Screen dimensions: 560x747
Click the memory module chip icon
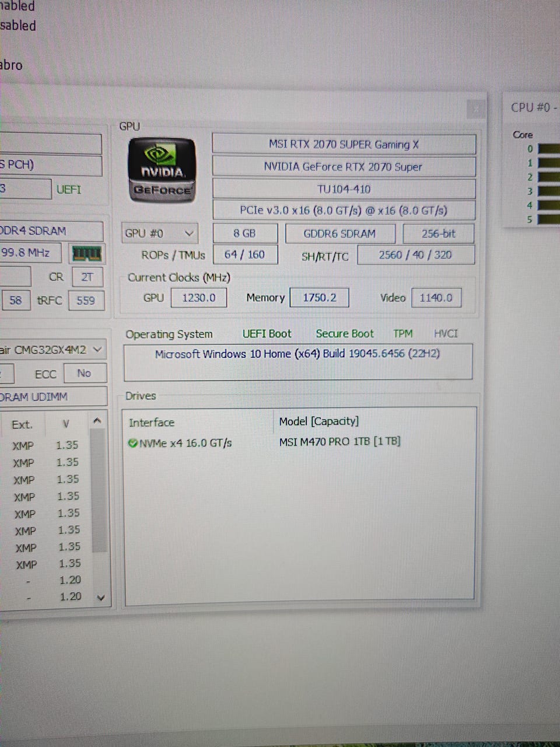coord(86,253)
